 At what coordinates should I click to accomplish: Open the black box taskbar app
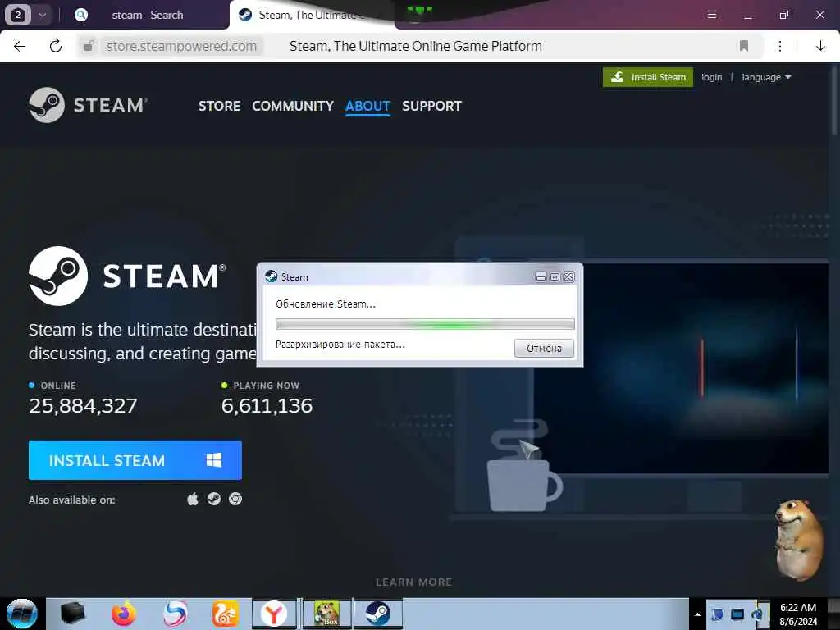point(72,614)
